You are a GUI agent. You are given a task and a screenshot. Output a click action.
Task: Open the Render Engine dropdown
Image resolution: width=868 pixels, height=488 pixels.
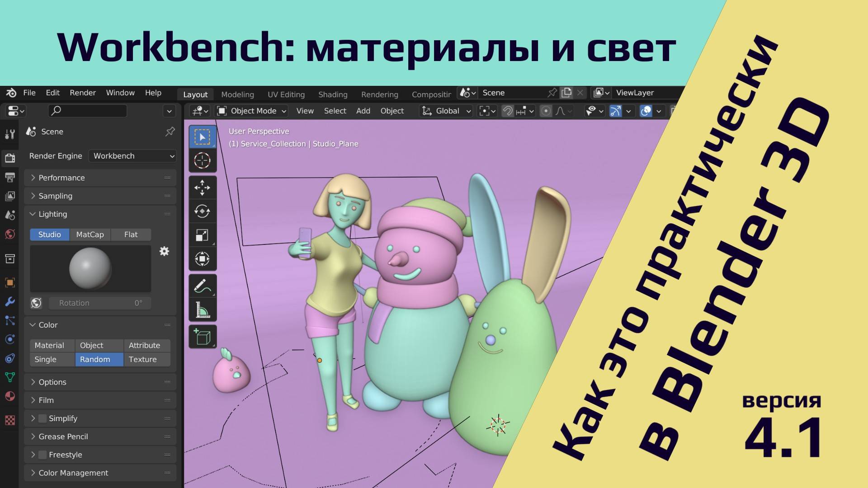pos(132,156)
